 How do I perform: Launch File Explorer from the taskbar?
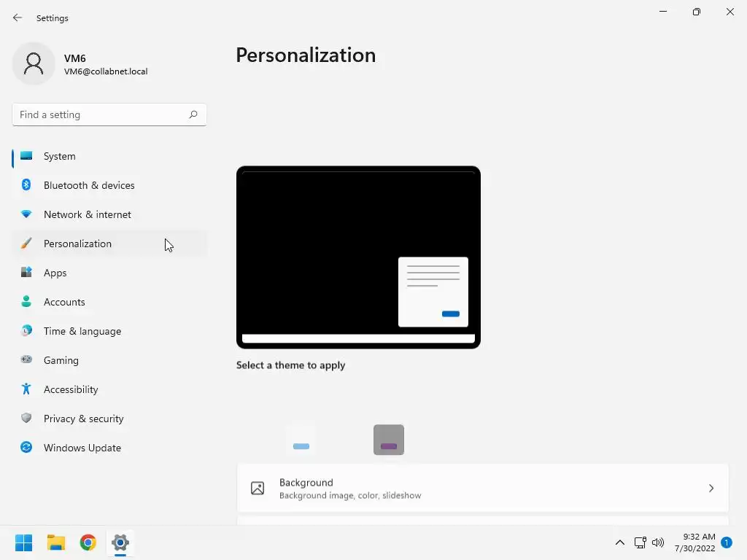point(55,542)
